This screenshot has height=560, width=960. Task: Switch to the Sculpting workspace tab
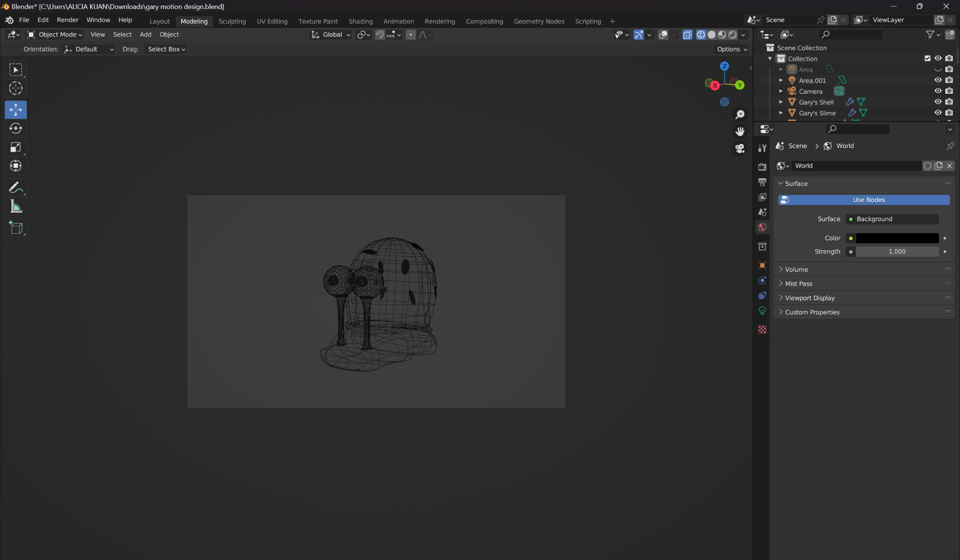pyautogui.click(x=232, y=22)
